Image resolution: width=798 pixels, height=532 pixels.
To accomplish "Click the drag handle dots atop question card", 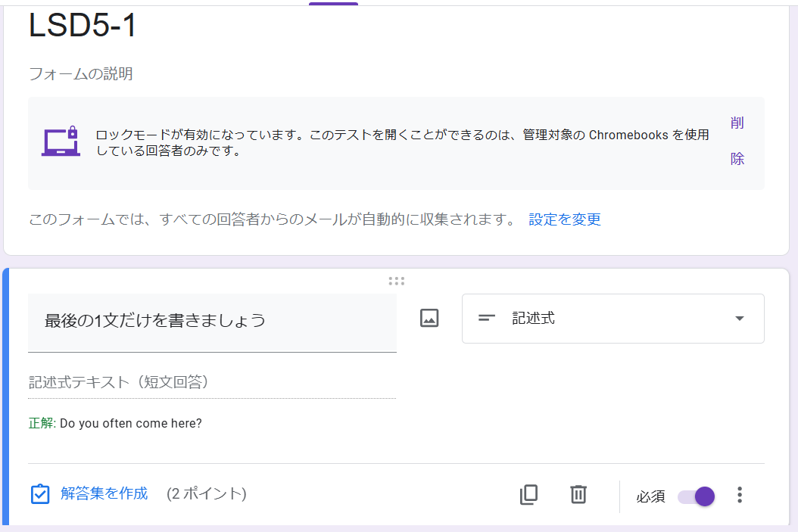I will click(397, 281).
